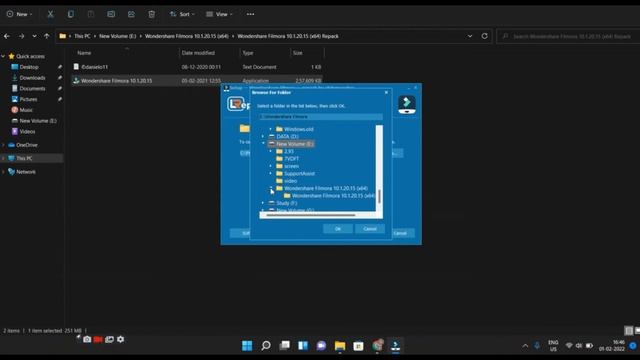Open the Chat taskbar icon
Screen dimensions: 640x360
pos(321,346)
